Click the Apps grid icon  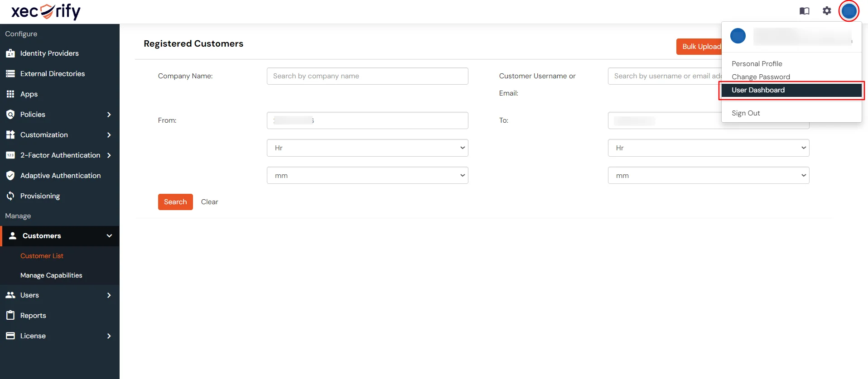pyautogui.click(x=10, y=94)
